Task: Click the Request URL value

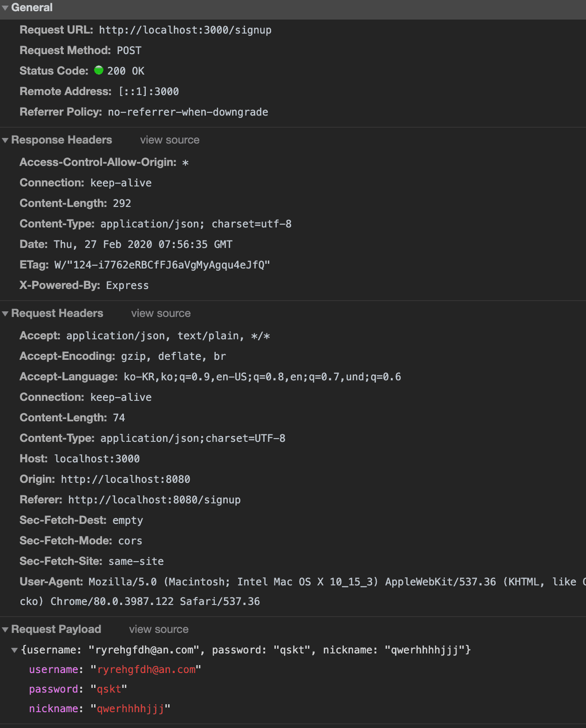Action: pos(185,30)
